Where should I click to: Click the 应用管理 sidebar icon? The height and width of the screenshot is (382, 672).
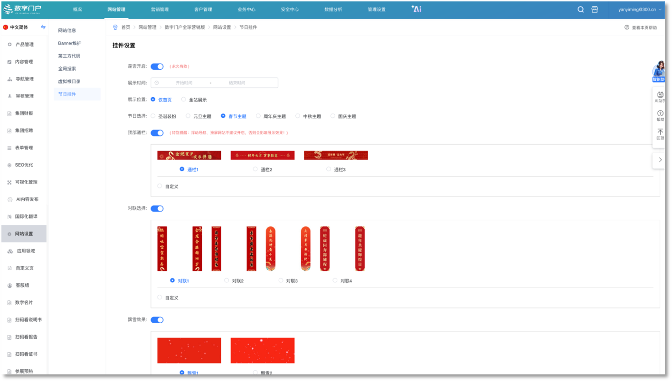pos(9,251)
